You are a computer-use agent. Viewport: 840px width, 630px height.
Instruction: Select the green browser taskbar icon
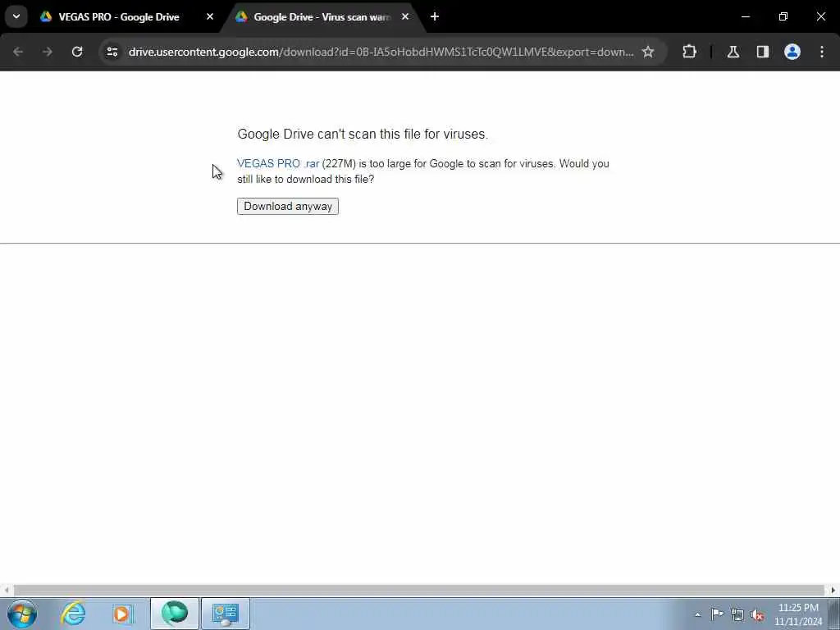click(x=175, y=614)
